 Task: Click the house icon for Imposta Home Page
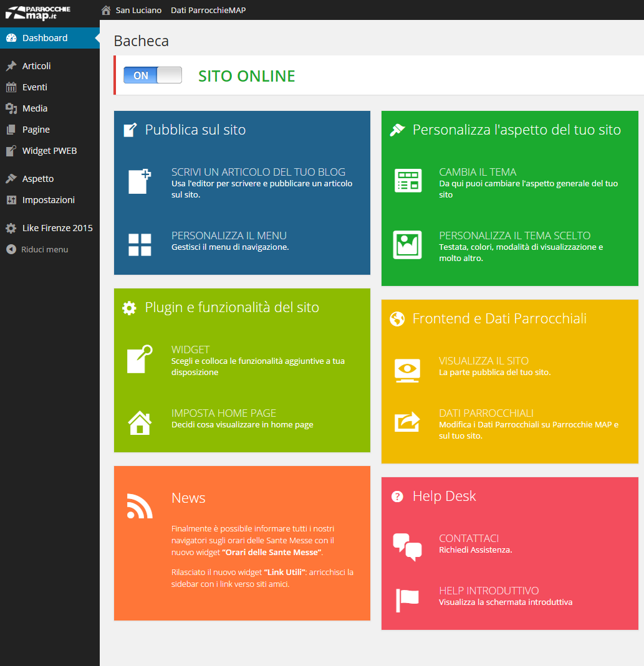point(140,423)
